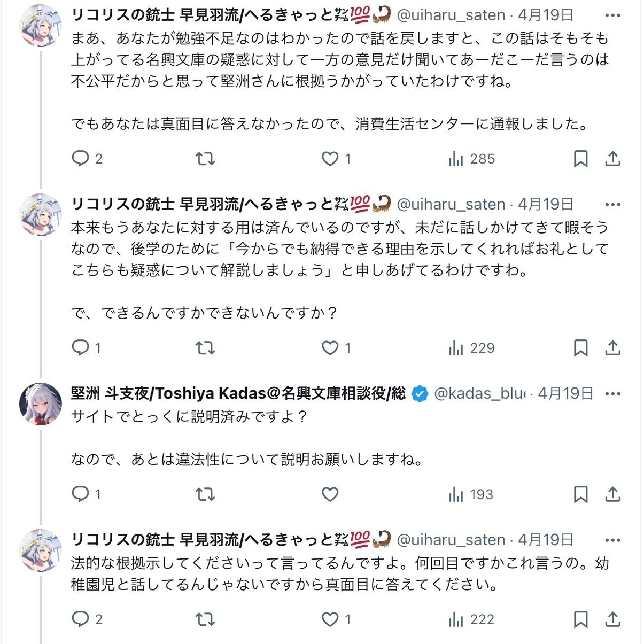Open more options menu on the first tweet
This screenshot has height=644, width=644.
tap(612, 15)
